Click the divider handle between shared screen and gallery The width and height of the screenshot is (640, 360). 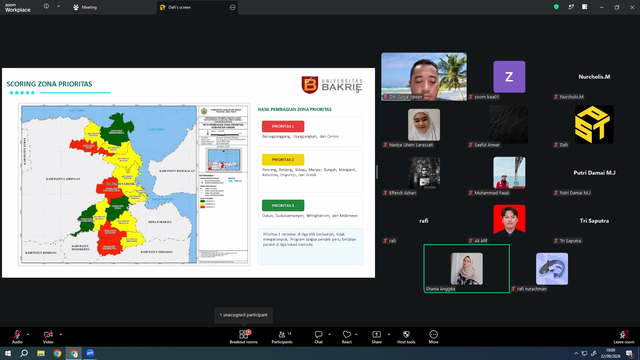(377, 172)
